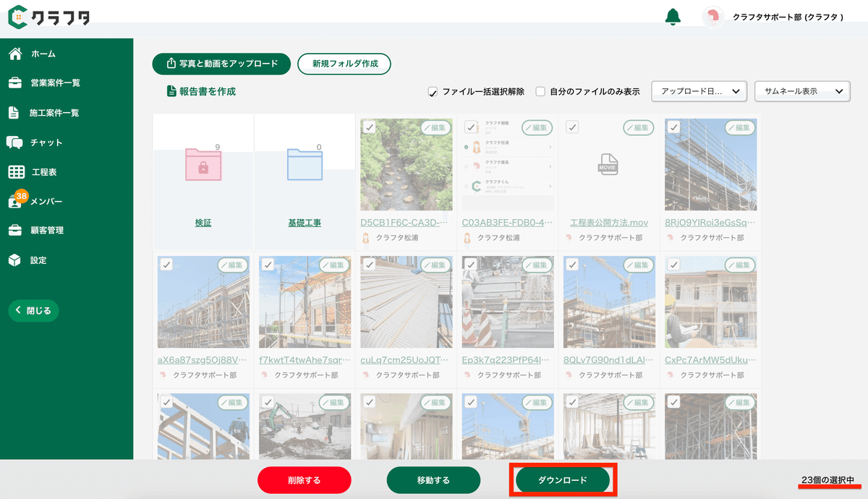Click 編集 on Ep3k7q223PfP64l image
Image resolution: width=868 pixels, height=499 pixels.
point(537,265)
